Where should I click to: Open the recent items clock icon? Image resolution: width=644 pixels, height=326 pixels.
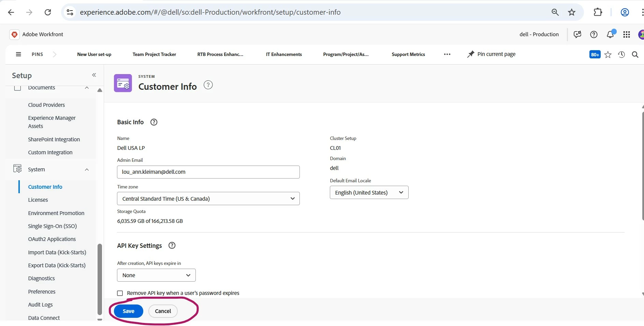[x=621, y=55]
